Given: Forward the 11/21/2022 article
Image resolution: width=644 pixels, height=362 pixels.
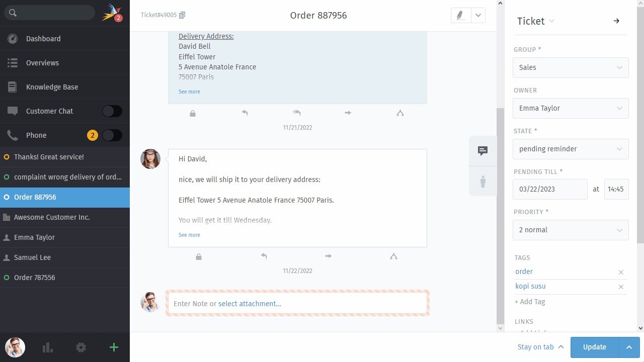Looking at the screenshot, I should [348, 113].
